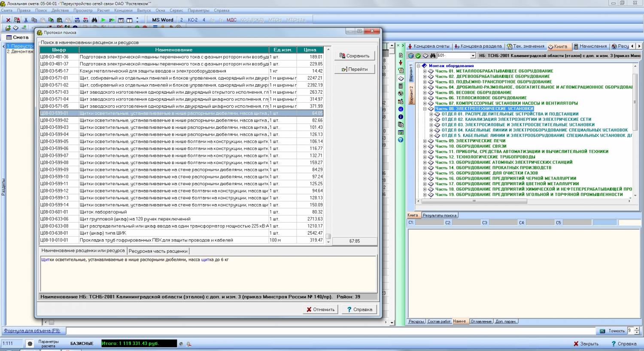This screenshot has height=351, width=644.
Task: Switch to the Ресурсная часть расценки tab
Action: (158, 251)
